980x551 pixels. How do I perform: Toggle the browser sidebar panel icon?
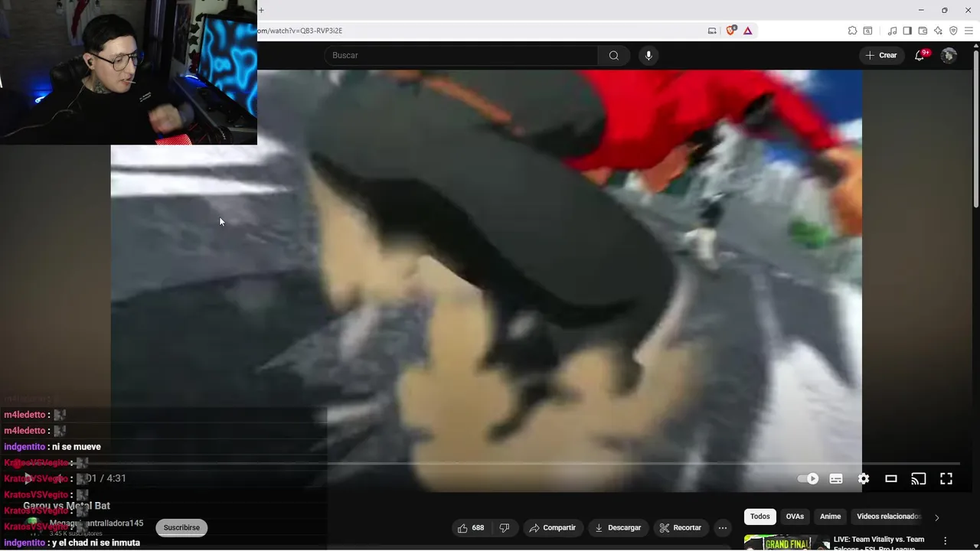(907, 31)
